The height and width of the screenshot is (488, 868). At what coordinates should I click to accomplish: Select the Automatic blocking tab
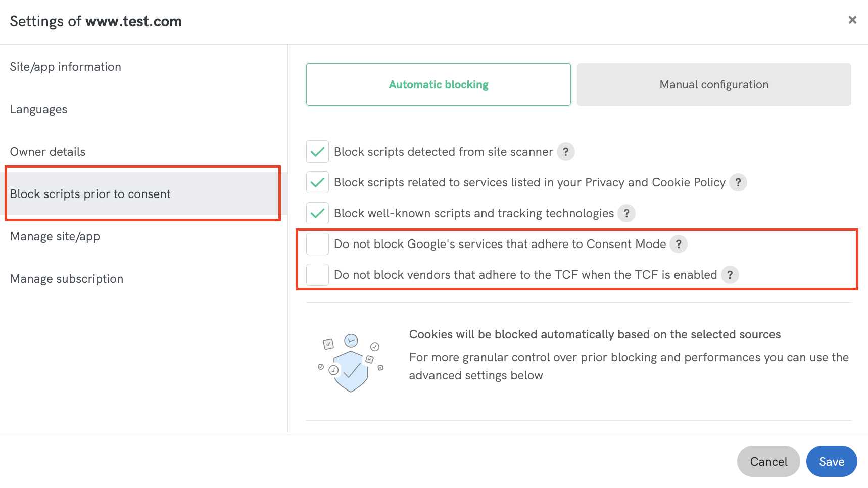pos(438,84)
